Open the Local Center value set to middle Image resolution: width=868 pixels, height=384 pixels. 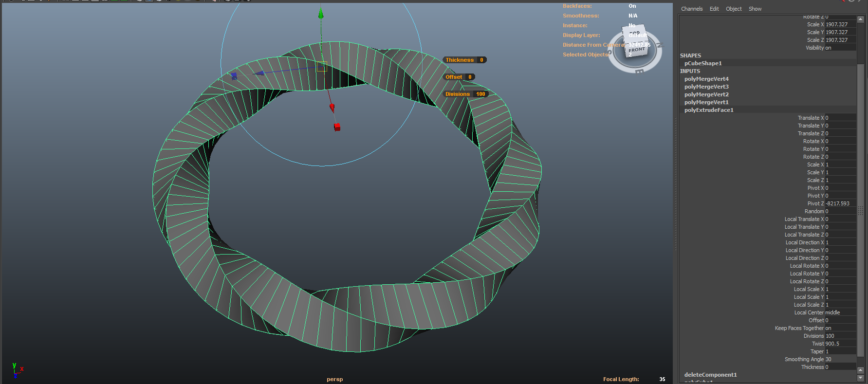click(840, 312)
